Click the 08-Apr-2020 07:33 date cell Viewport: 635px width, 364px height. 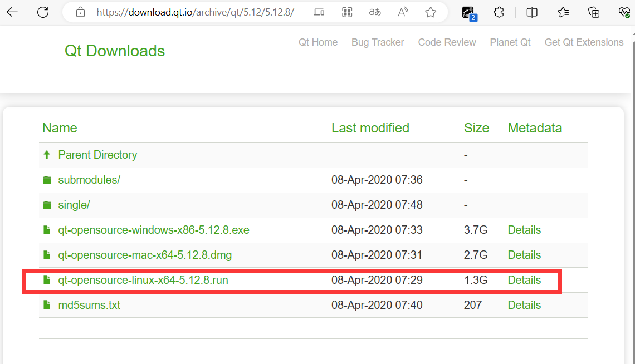377,230
